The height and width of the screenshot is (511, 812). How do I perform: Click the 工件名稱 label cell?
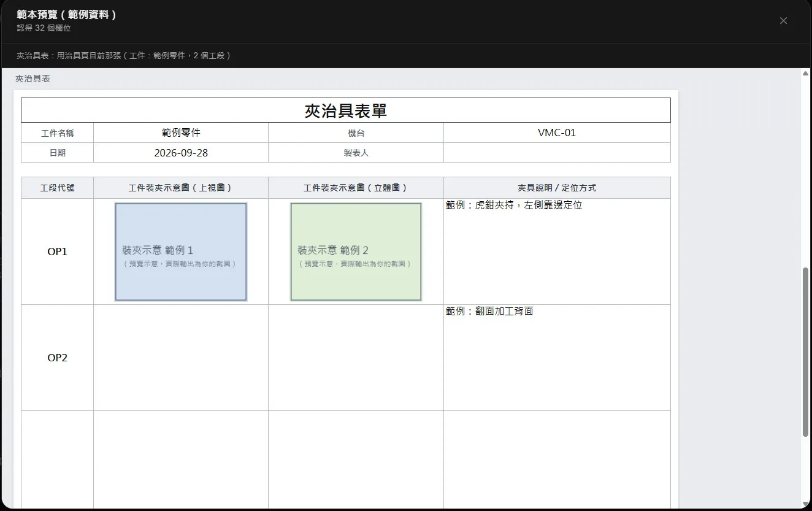(x=58, y=133)
